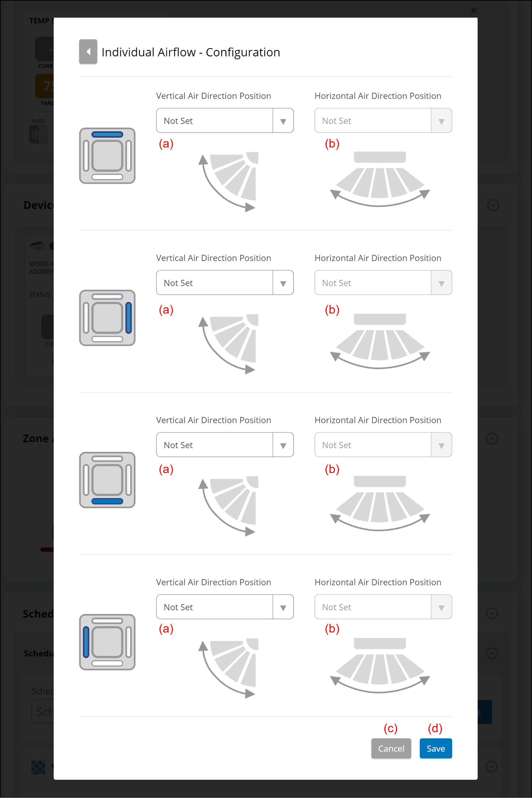Open first Vertical Air Direction Position dropdown
Image resolution: width=532 pixels, height=798 pixels.
(224, 121)
